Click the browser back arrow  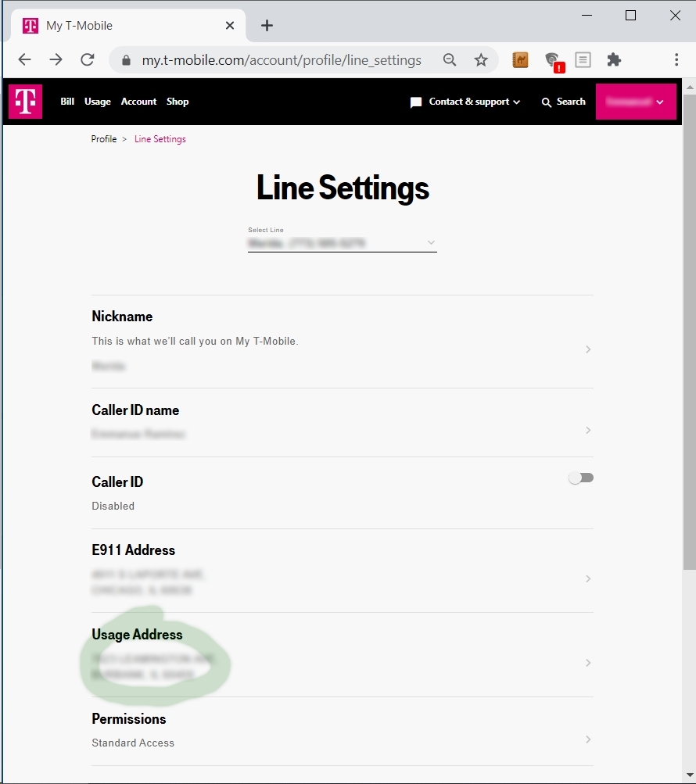pos(25,60)
